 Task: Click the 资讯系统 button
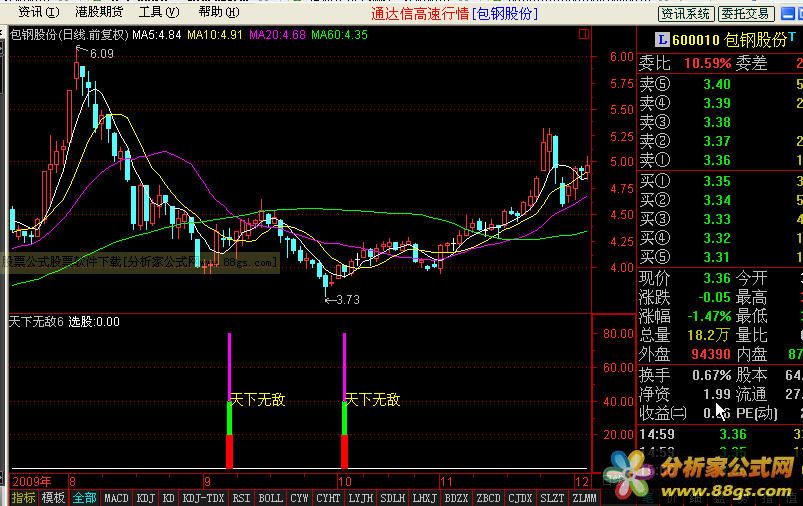click(x=686, y=13)
